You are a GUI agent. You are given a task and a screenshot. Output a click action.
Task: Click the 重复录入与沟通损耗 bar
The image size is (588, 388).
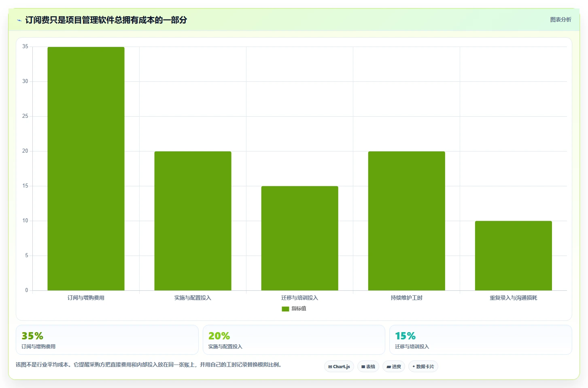pyautogui.click(x=513, y=256)
